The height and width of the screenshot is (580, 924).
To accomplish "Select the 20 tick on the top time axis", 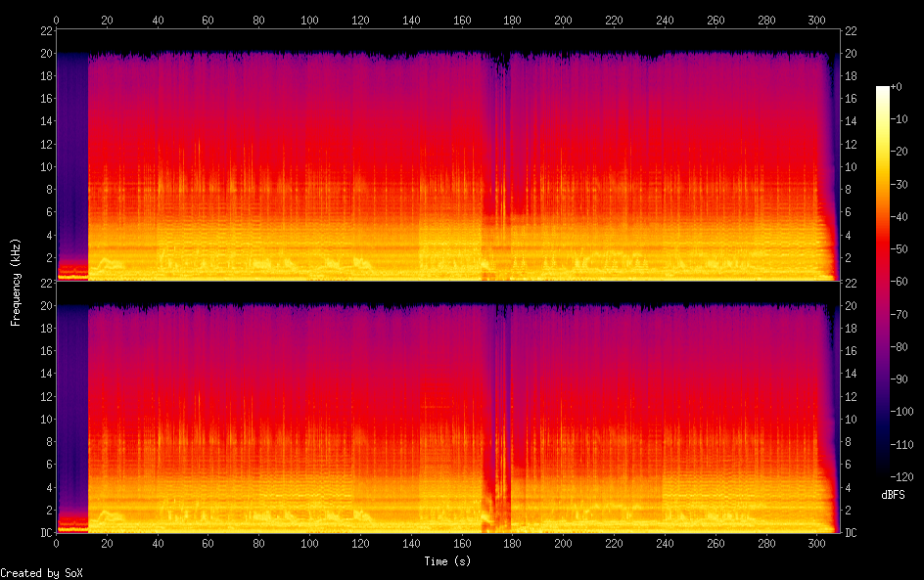I will click(107, 19).
